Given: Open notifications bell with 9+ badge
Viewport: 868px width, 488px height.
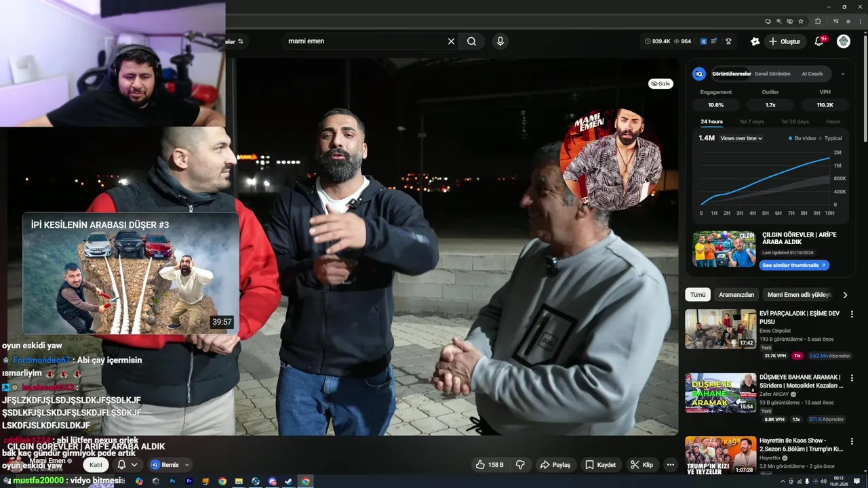Looking at the screenshot, I should [818, 41].
